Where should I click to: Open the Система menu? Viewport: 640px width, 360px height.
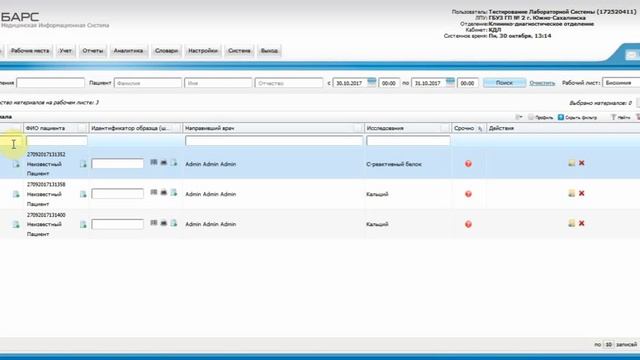[239, 51]
